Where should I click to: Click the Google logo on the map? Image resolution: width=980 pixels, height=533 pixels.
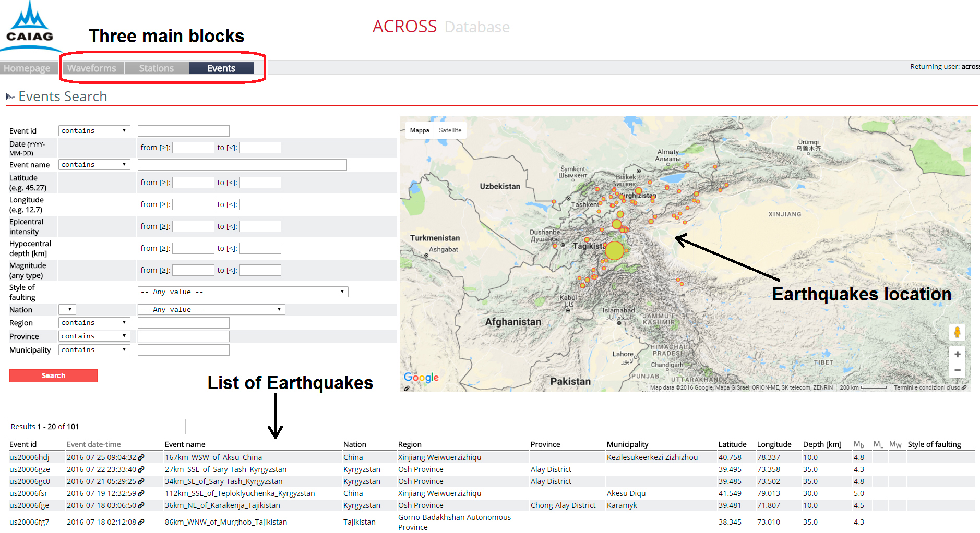coord(421,378)
